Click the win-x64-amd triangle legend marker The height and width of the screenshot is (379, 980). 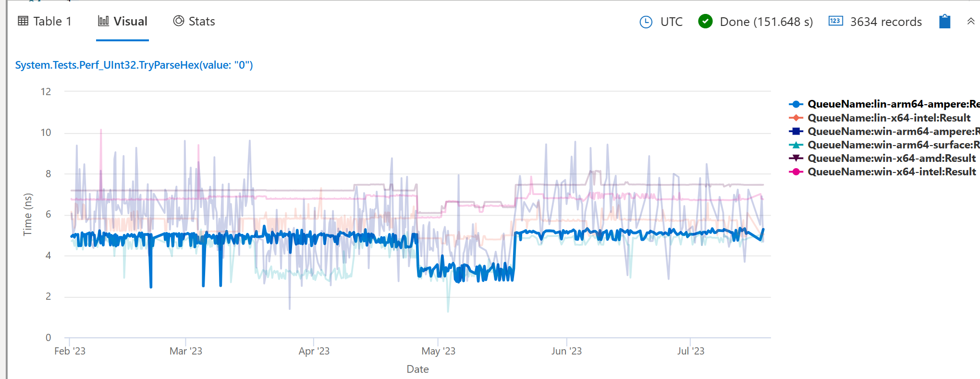coord(796,158)
